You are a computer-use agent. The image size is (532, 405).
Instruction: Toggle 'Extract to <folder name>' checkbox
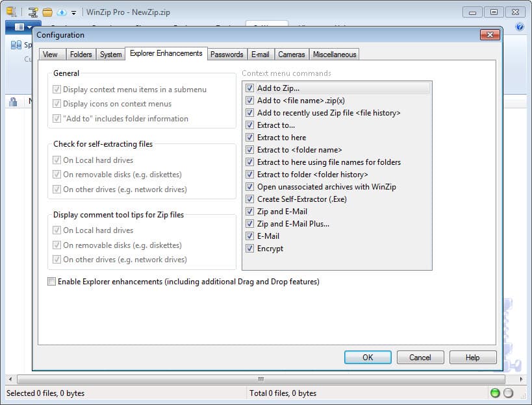pos(249,150)
